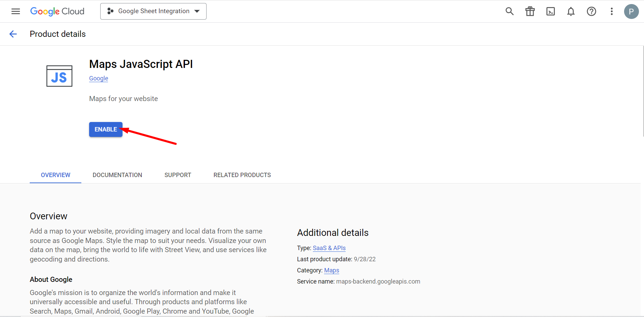Viewport: 644px width, 317px height.
Task: Switch to the DOCUMENTATION tab
Action: tap(117, 175)
